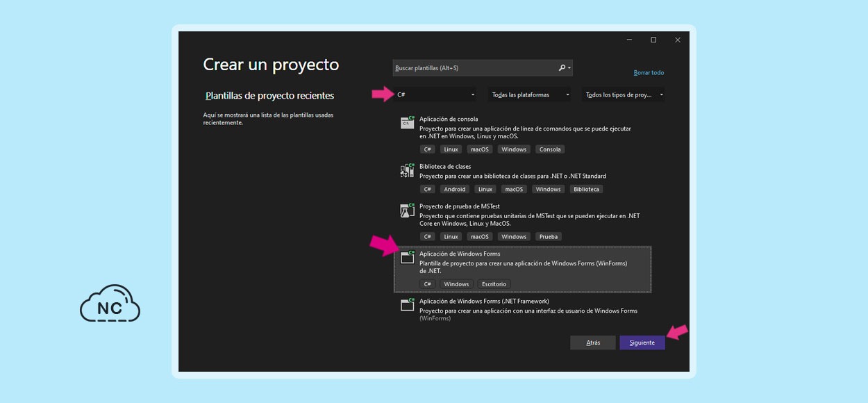Image resolution: width=868 pixels, height=403 pixels.
Task: Click the Crear un proyecto heading
Action: [x=271, y=65]
